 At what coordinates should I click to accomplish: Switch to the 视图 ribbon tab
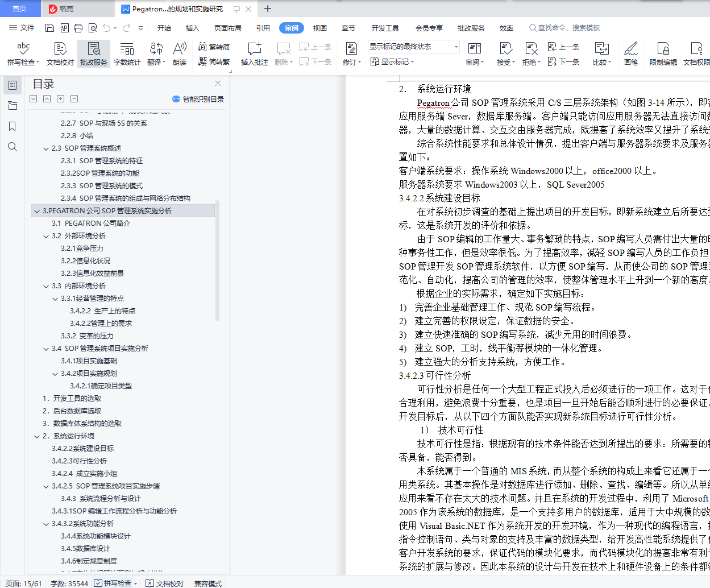click(320, 28)
